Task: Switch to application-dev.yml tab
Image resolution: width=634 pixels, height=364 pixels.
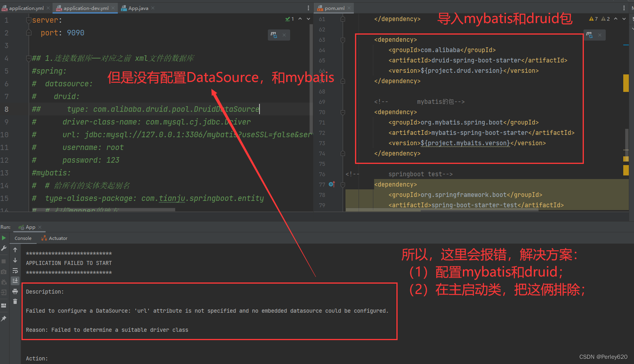Action: [x=86, y=8]
